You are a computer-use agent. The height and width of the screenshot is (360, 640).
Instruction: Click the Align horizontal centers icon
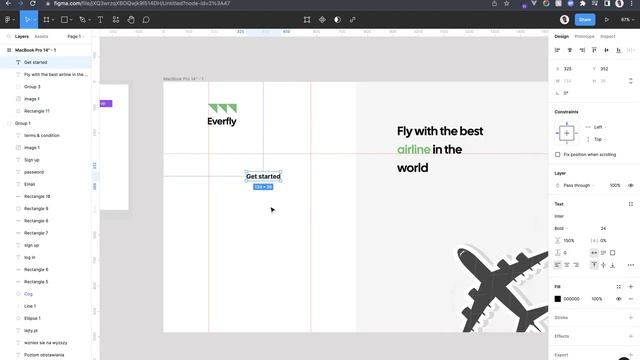tap(570, 50)
